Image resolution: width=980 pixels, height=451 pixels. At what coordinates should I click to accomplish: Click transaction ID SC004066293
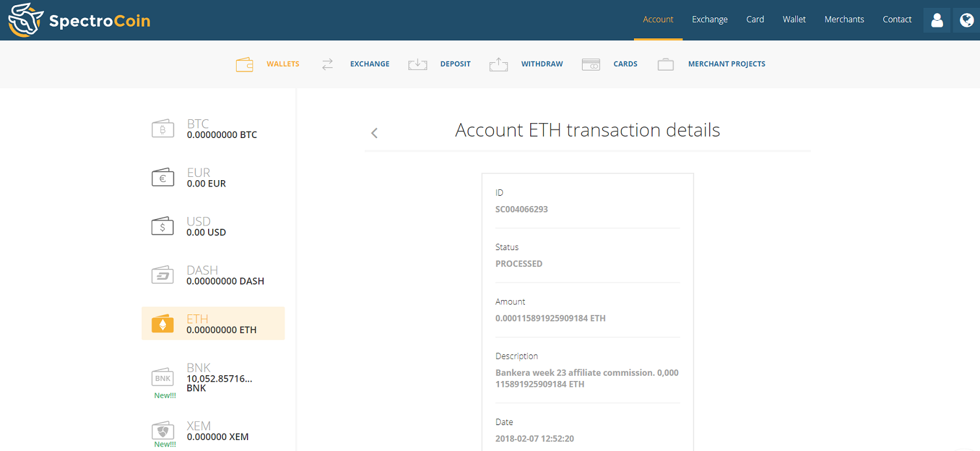coord(522,209)
